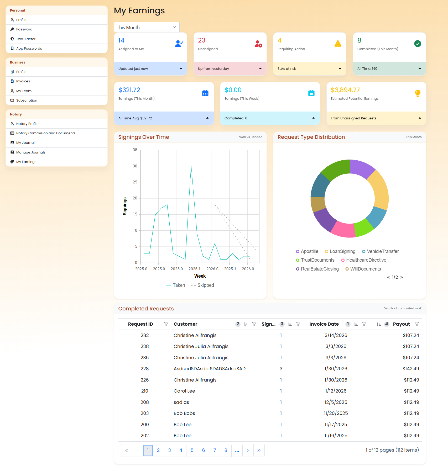Click the Subscription card icon
The height and width of the screenshot is (476, 448).
coord(12,101)
